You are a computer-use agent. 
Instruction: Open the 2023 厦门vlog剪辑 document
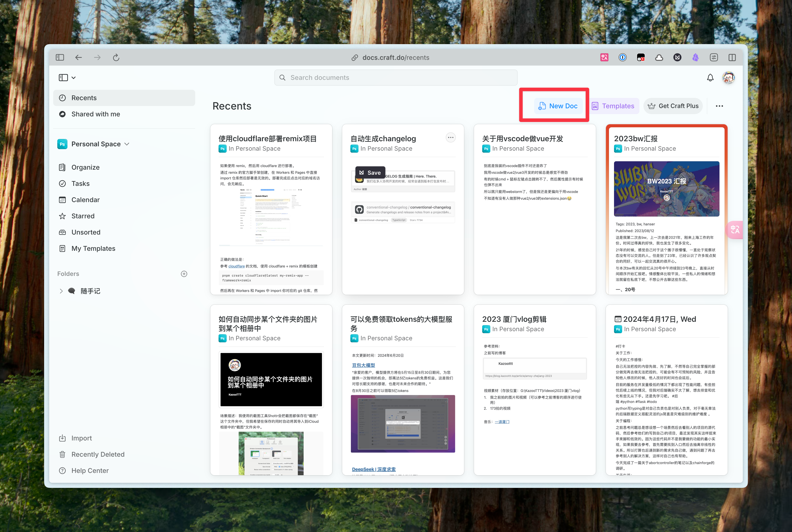[535, 390]
